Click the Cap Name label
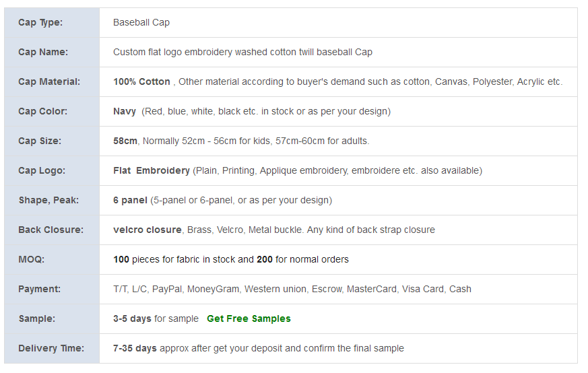The height and width of the screenshot is (373, 588). coord(43,52)
